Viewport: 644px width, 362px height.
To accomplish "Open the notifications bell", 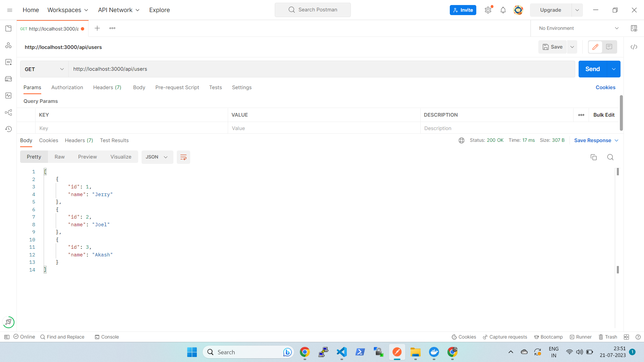I will pos(503,10).
